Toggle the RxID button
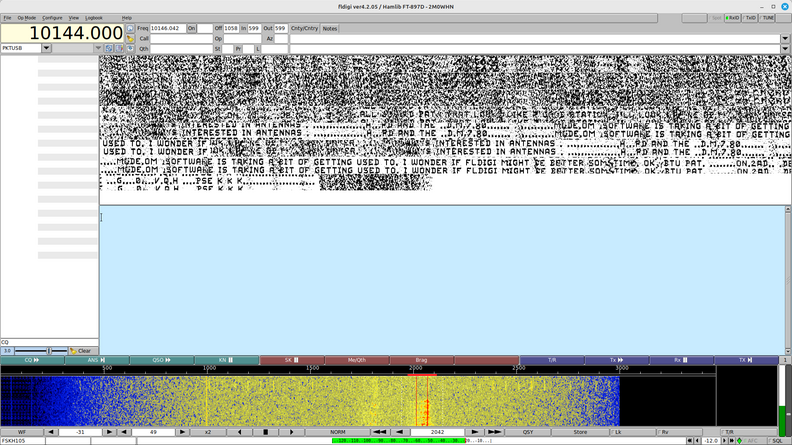Screen dimensions: 792x445 (731, 18)
